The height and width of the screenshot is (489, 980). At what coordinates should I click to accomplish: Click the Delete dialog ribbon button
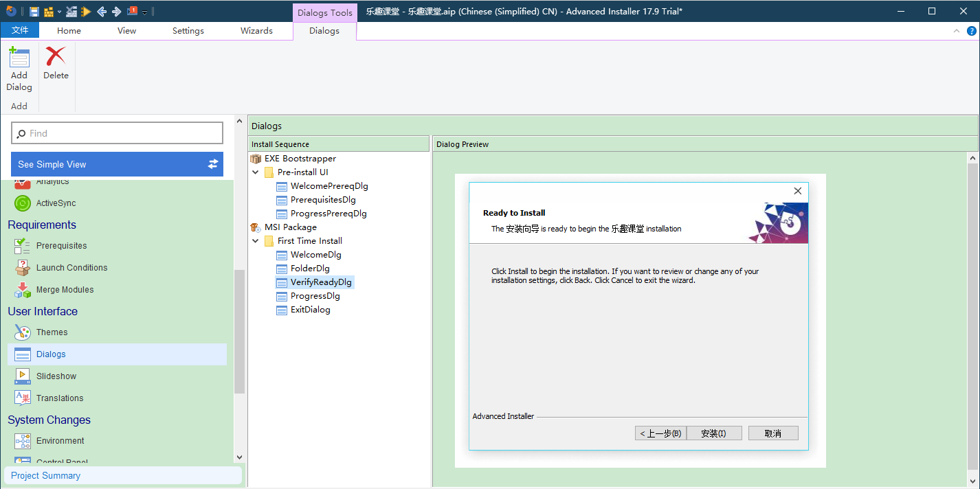pyautogui.click(x=56, y=64)
